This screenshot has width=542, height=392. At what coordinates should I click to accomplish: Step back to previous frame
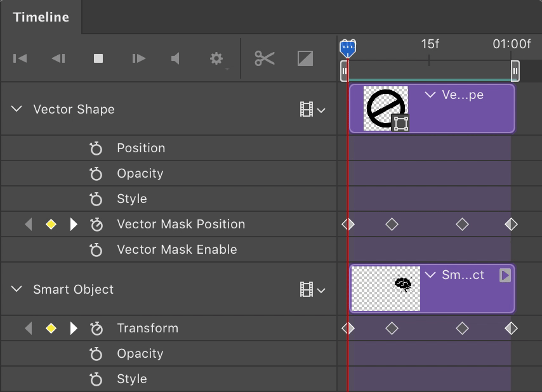(x=58, y=58)
